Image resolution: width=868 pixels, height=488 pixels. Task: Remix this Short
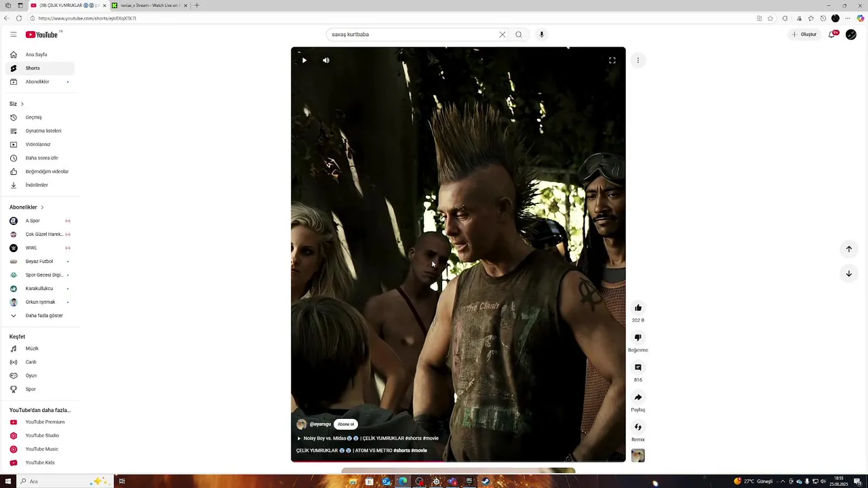pos(638,427)
